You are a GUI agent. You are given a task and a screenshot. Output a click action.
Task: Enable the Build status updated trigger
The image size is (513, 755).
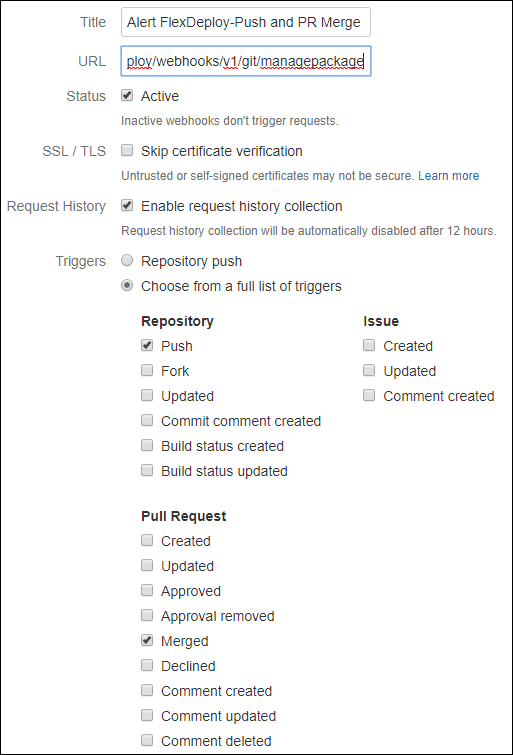[147, 470]
